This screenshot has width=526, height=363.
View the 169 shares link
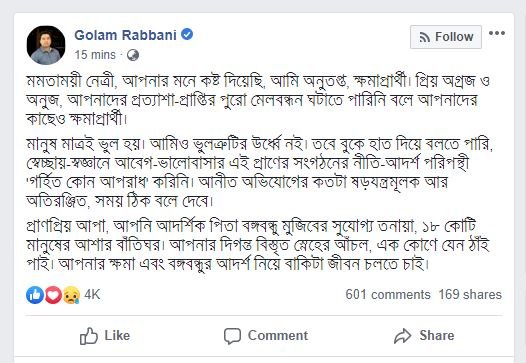pyautogui.click(x=470, y=295)
